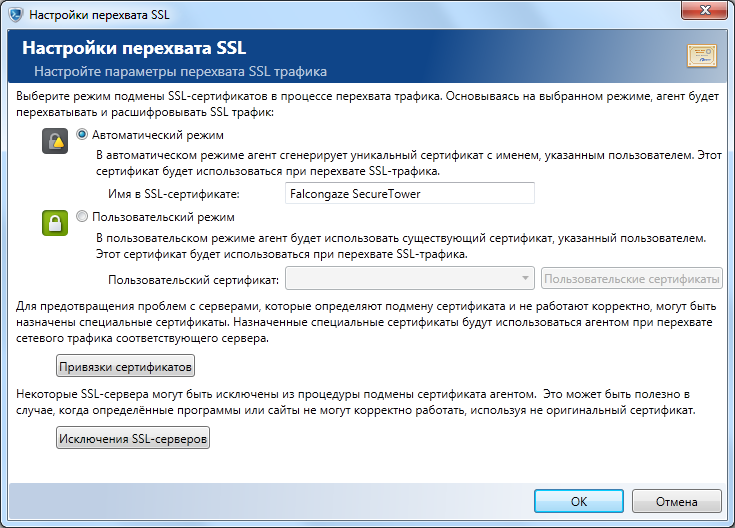Image resolution: width=735 pixels, height=528 pixels.
Task: Select the Автоматический режим radio button
Action: point(82,135)
